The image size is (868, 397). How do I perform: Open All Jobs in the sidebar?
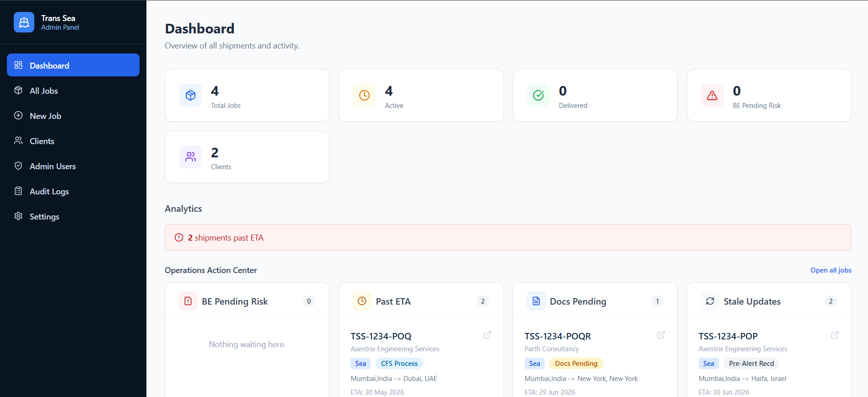point(73,91)
